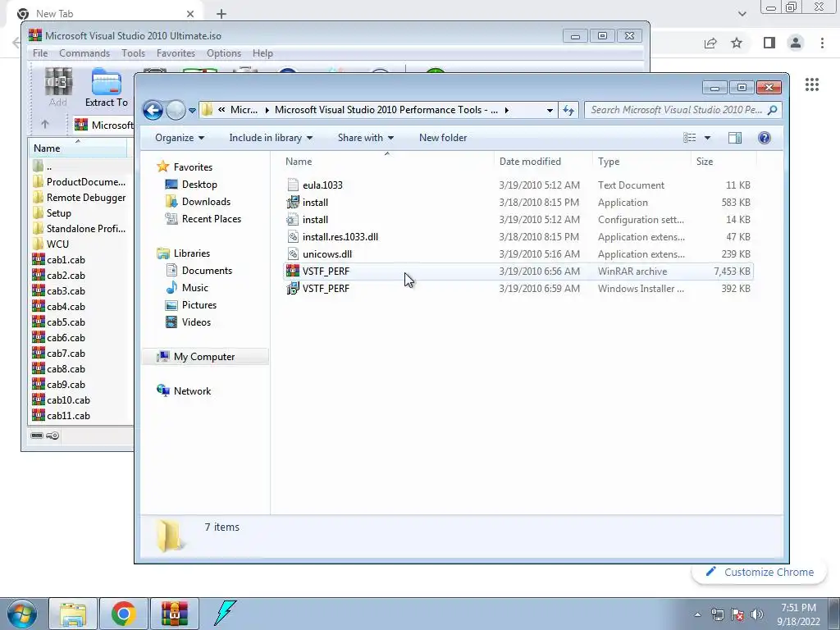840x630 pixels.
Task: Select VSTF_PERF WinRAR archive
Action: pos(518,271)
